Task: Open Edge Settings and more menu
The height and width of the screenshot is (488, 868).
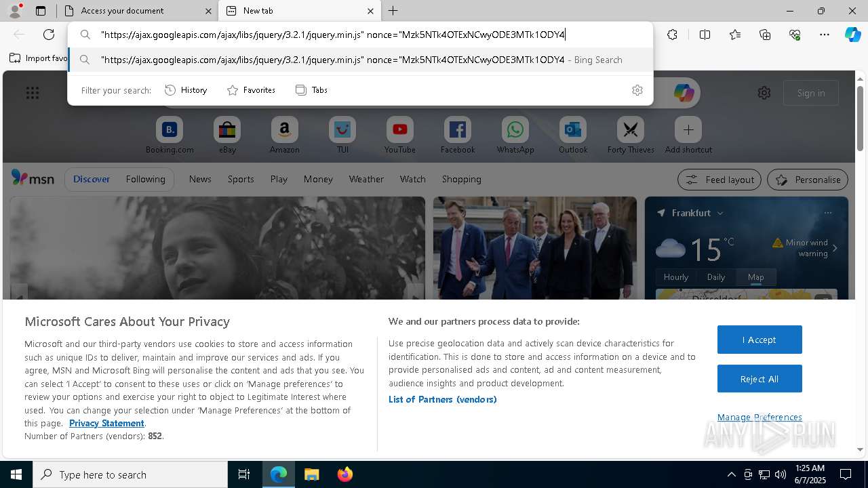Action: pyautogui.click(x=825, y=35)
